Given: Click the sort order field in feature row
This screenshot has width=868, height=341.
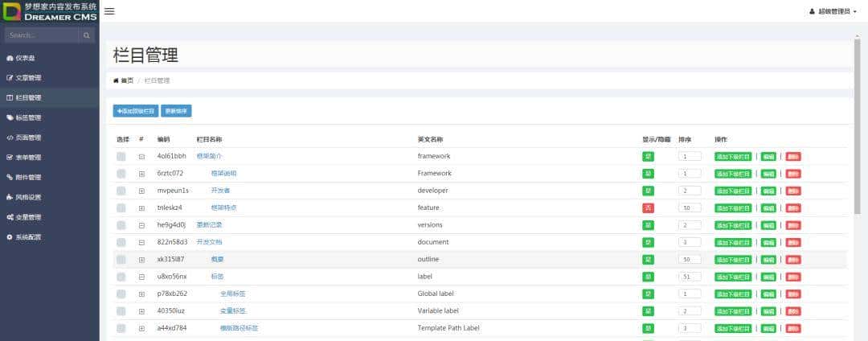Looking at the screenshot, I should (x=690, y=208).
